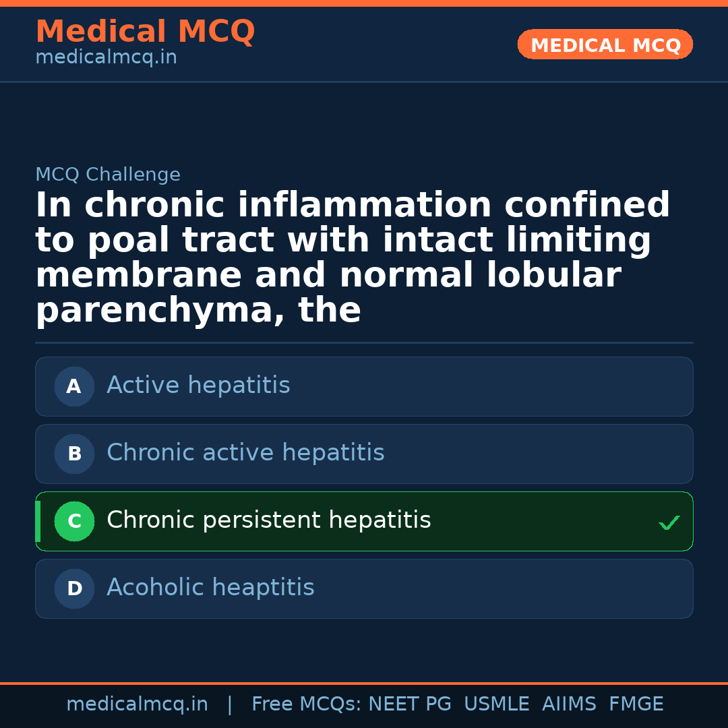728x728 pixels.
Task: Click the "Free MCQs:" footer text
Action: 306,704
